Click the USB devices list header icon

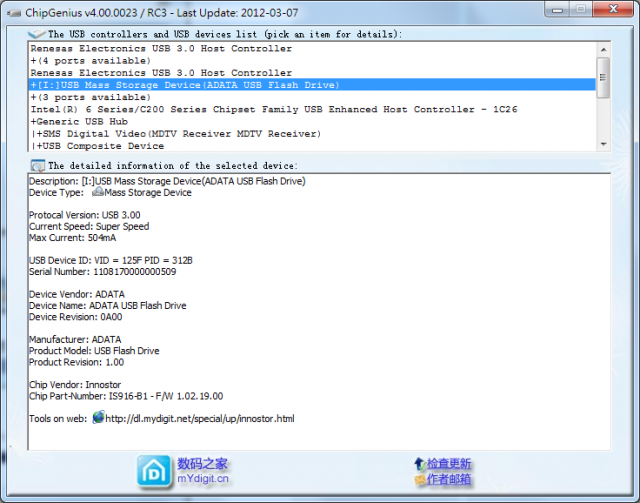click(x=36, y=33)
